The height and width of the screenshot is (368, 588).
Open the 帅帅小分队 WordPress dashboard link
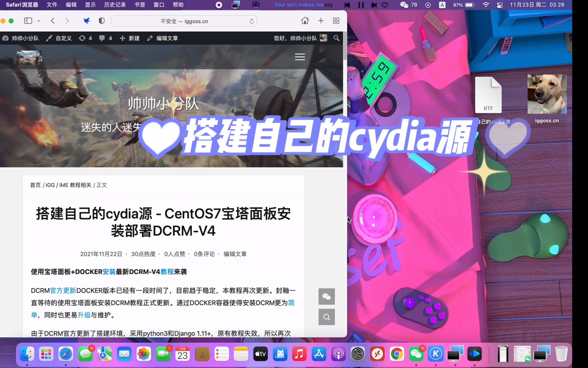point(20,38)
